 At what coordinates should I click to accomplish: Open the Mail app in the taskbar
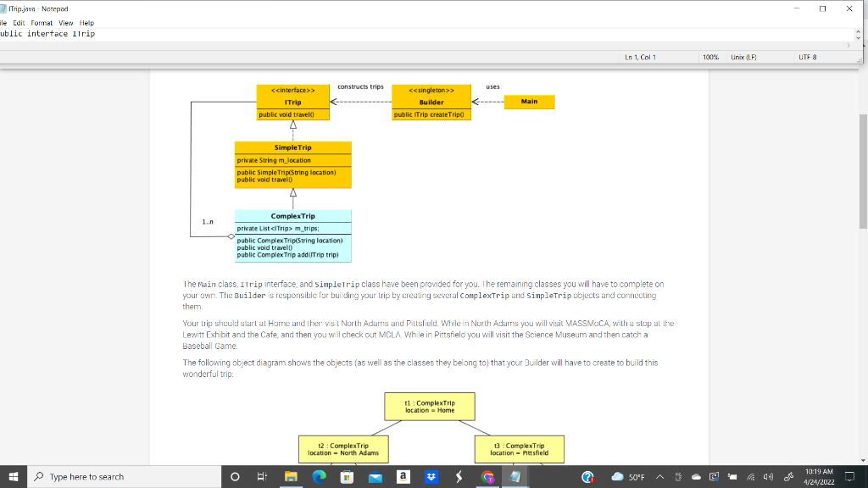pyautogui.click(x=374, y=477)
